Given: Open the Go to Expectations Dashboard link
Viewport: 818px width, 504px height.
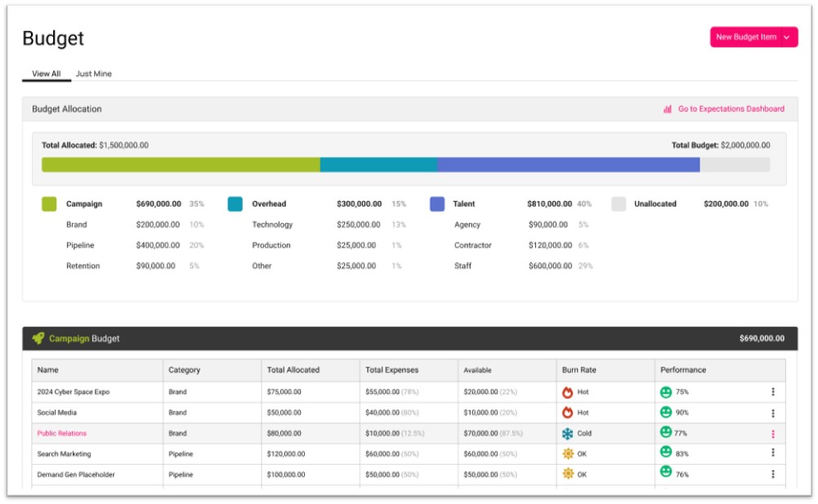Looking at the screenshot, I should [x=731, y=109].
